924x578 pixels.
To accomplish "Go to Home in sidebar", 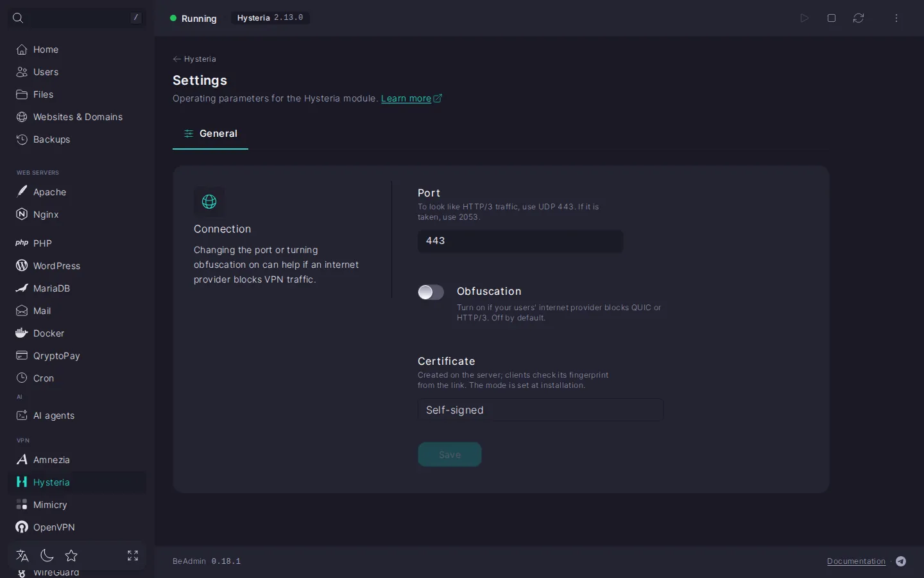I will (77, 49).
